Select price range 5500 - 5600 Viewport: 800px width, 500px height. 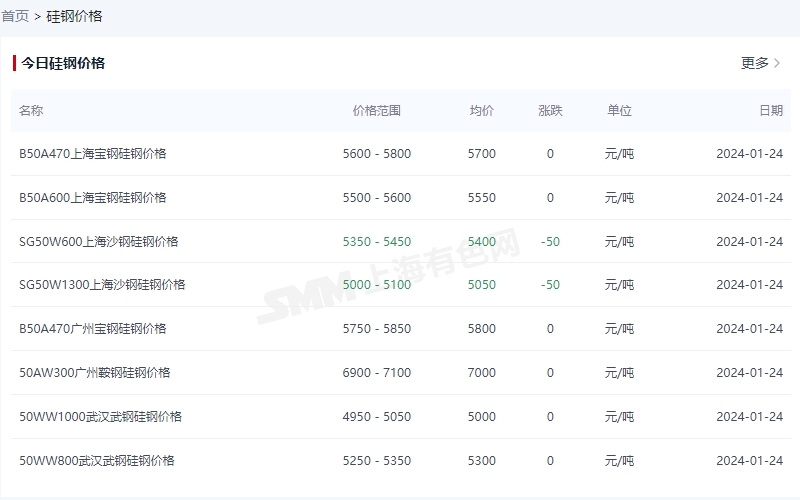point(377,197)
